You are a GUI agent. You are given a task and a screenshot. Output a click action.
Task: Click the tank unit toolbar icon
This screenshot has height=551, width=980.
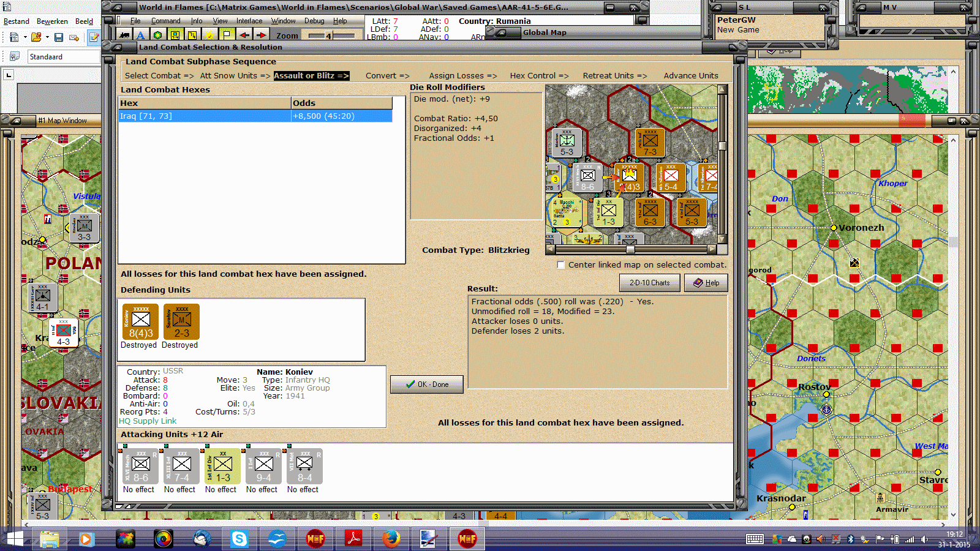(124, 36)
